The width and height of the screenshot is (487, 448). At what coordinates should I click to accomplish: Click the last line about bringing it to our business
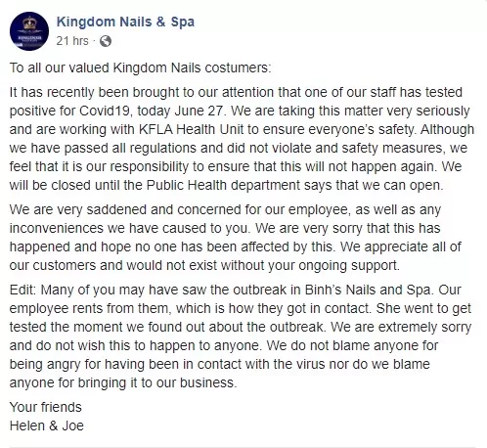point(123,382)
